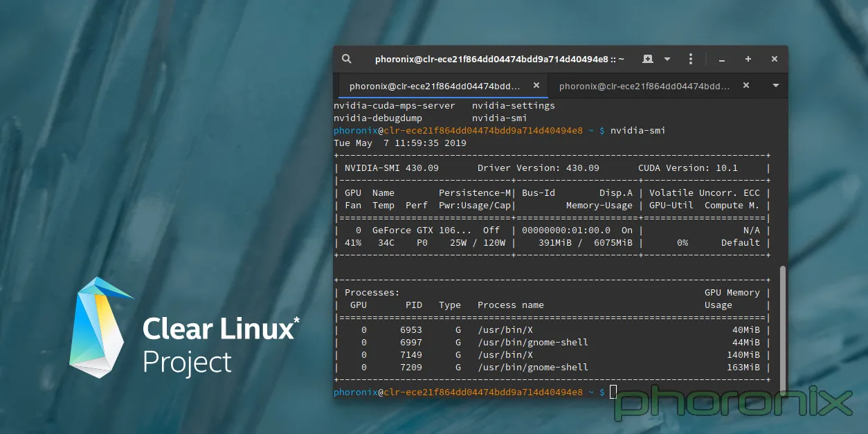Switch to the second terminal tab
This screenshot has width=868, height=434.
(644, 86)
